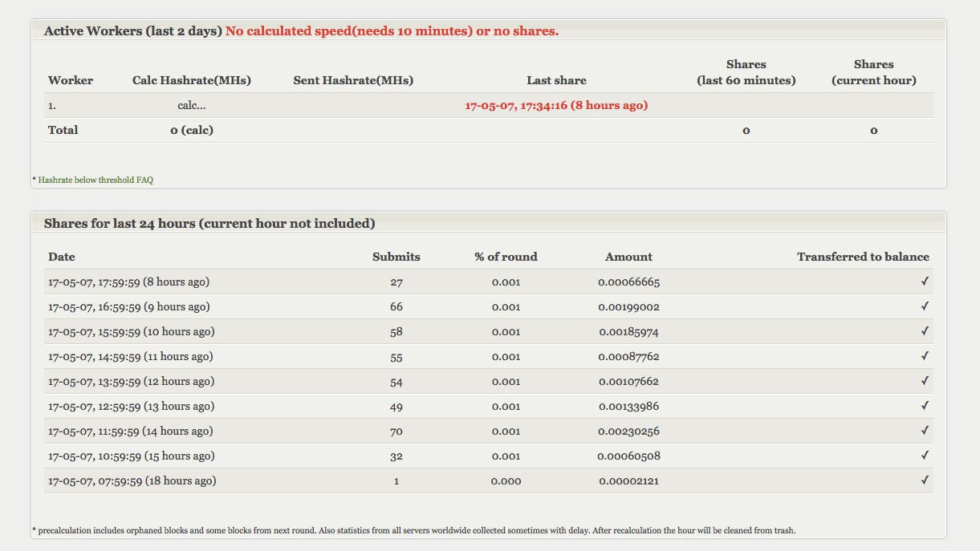The width and height of the screenshot is (980, 551).
Task: Click the Calc Hashrate(MHs) column header
Action: point(191,80)
